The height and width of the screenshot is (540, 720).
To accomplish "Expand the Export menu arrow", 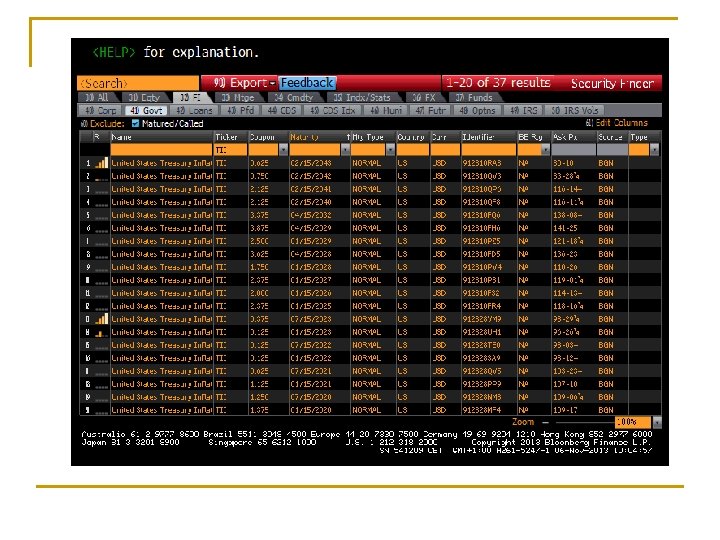I will (272, 83).
